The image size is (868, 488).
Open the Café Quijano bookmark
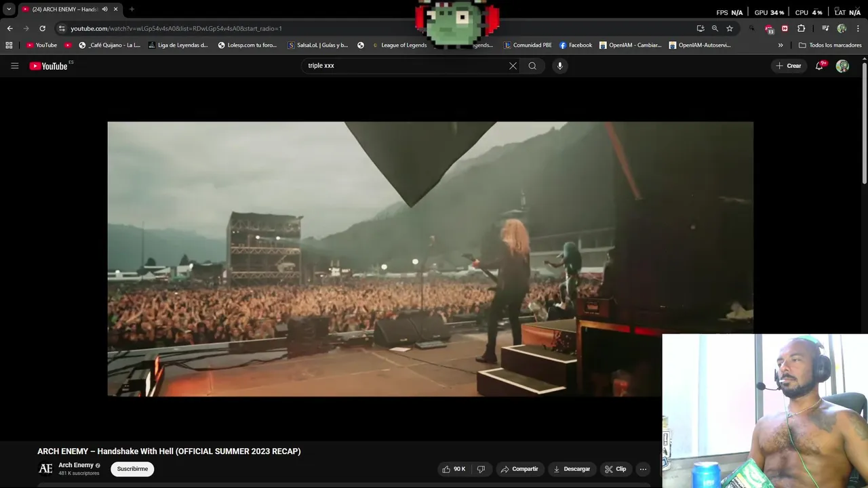(x=109, y=45)
